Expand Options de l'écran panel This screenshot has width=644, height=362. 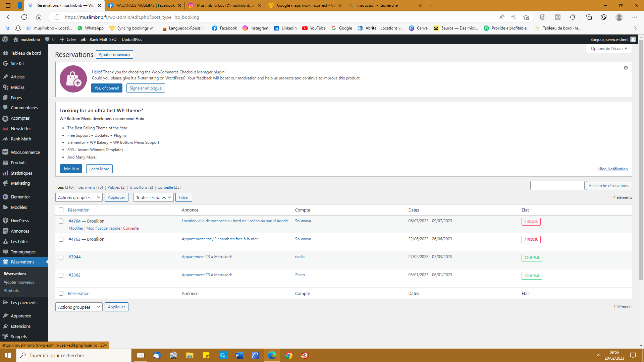click(609, 49)
